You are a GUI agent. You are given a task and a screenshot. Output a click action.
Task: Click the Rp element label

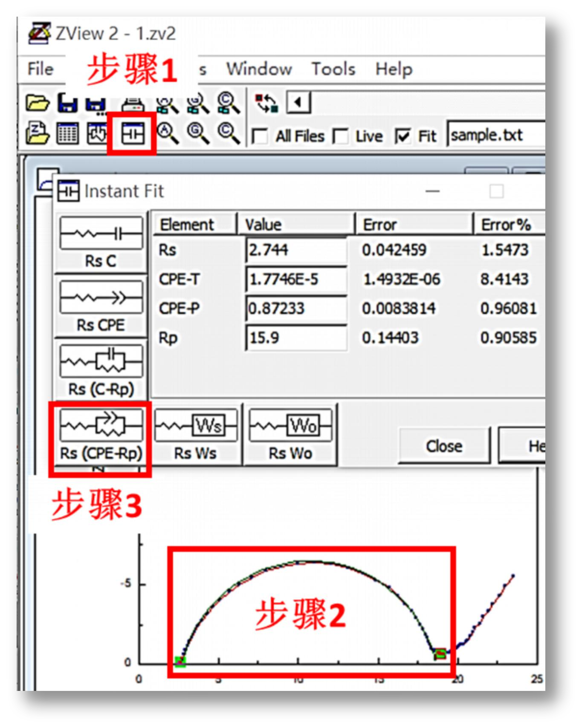168,338
